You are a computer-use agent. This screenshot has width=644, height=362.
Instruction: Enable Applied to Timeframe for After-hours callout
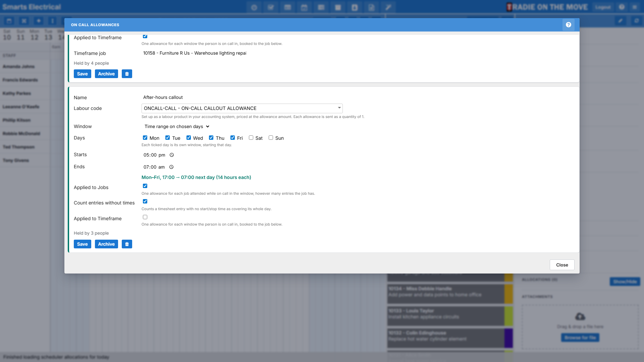click(145, 217)
